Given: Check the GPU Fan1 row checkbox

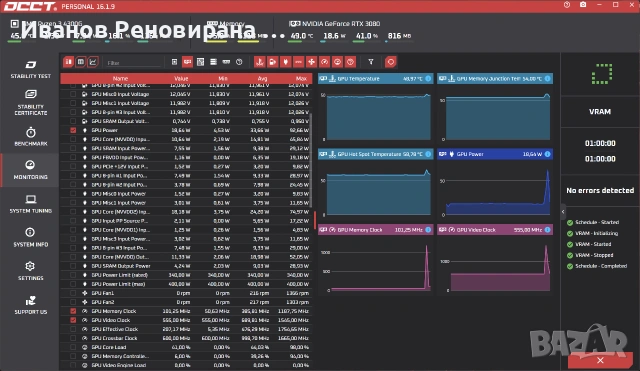Looking at the screenshot, I should coord(73,293).
